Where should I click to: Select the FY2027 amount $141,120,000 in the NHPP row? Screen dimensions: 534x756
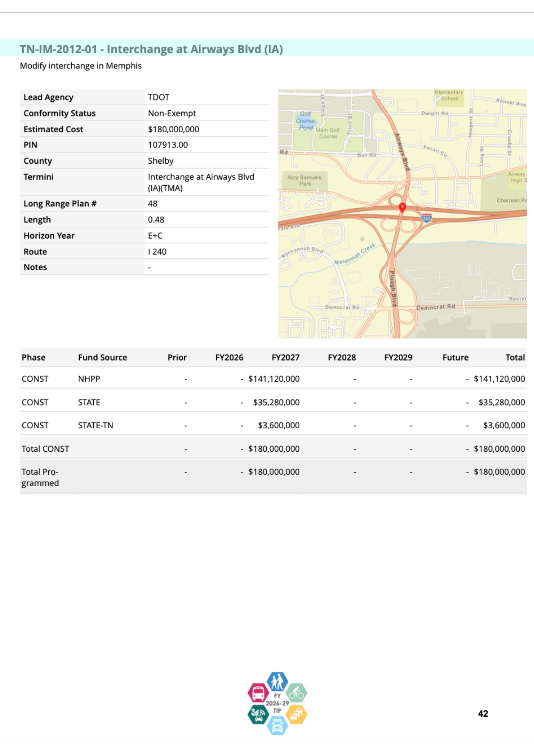pyautogui.click(x=274, y=379)
